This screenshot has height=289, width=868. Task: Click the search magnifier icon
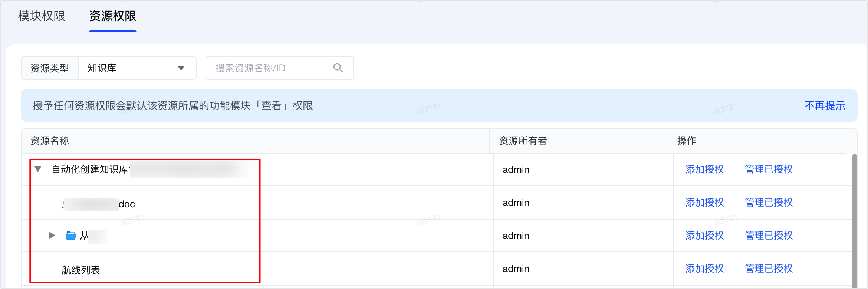click(338, 68)
